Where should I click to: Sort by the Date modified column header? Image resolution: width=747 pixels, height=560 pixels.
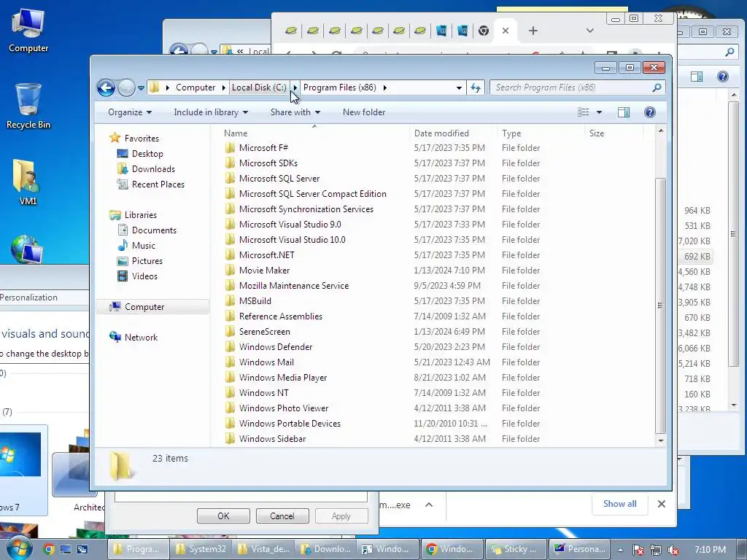[x=452, y=133]
